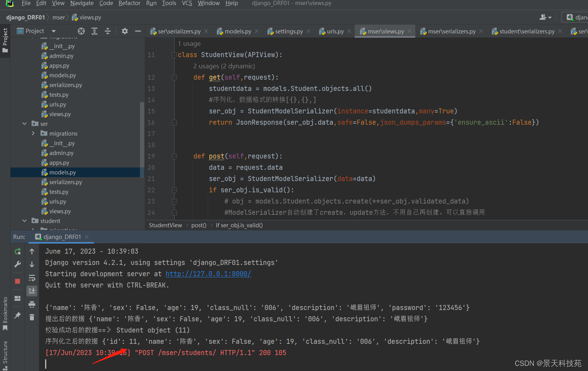
Task: Open the Bookmarks side tool window
Action: (x=5, y=314)
